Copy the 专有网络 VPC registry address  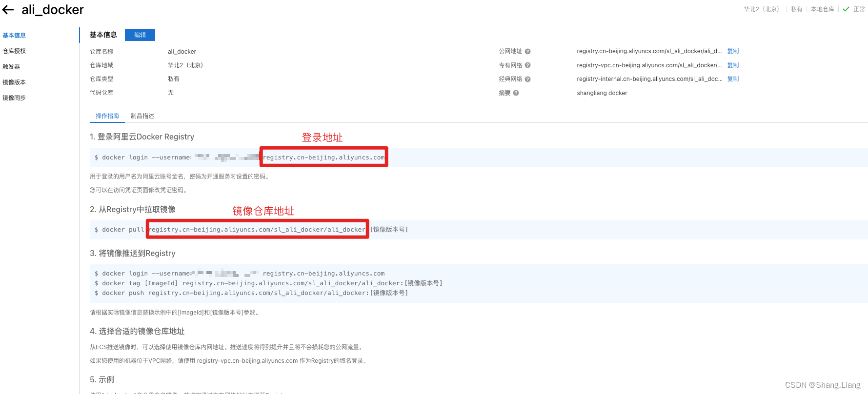pos(733,65)
